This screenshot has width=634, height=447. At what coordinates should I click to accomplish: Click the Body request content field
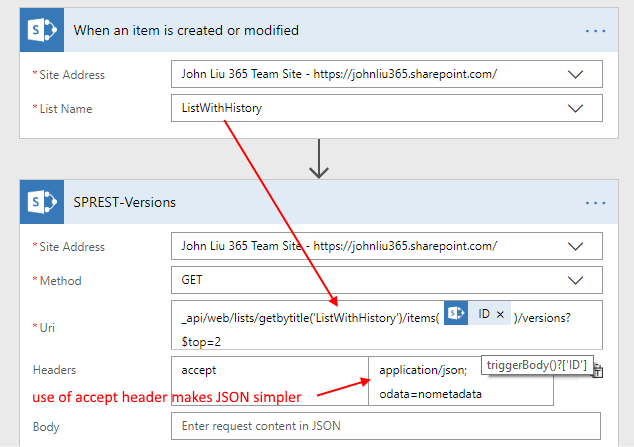pyautogui.click(x=386, y=427)
